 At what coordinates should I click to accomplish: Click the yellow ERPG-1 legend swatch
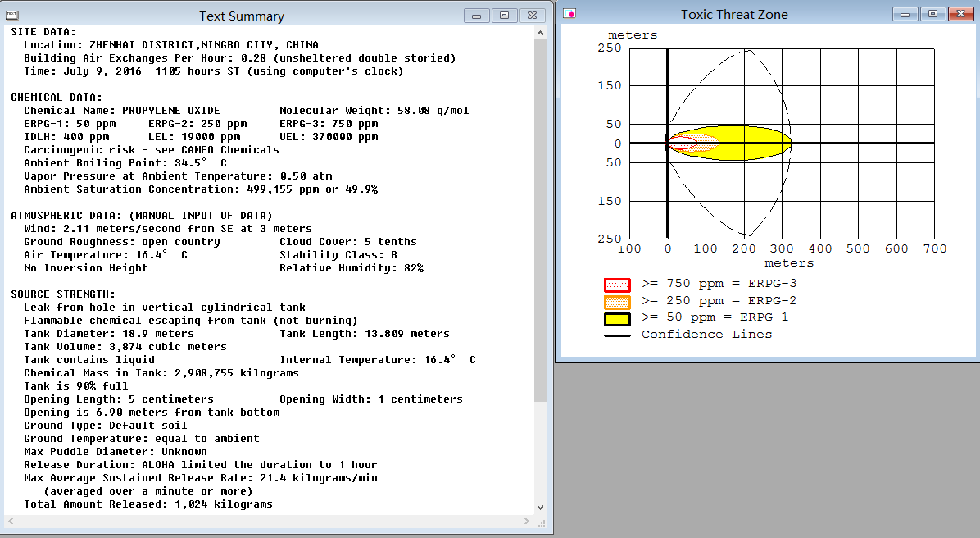tap(617, 319)
